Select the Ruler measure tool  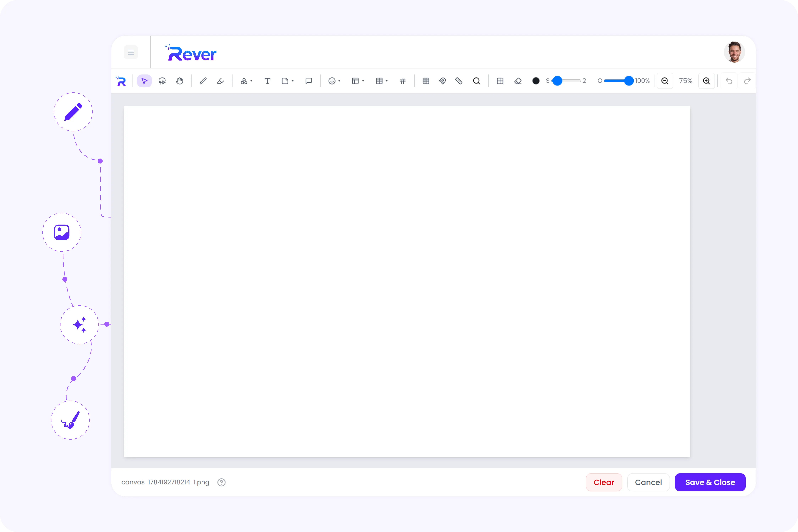[x=459, y=81]
